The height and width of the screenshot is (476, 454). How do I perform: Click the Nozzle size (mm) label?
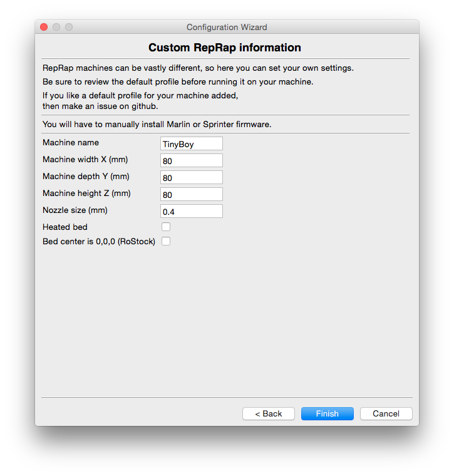(x=75, y=210)
